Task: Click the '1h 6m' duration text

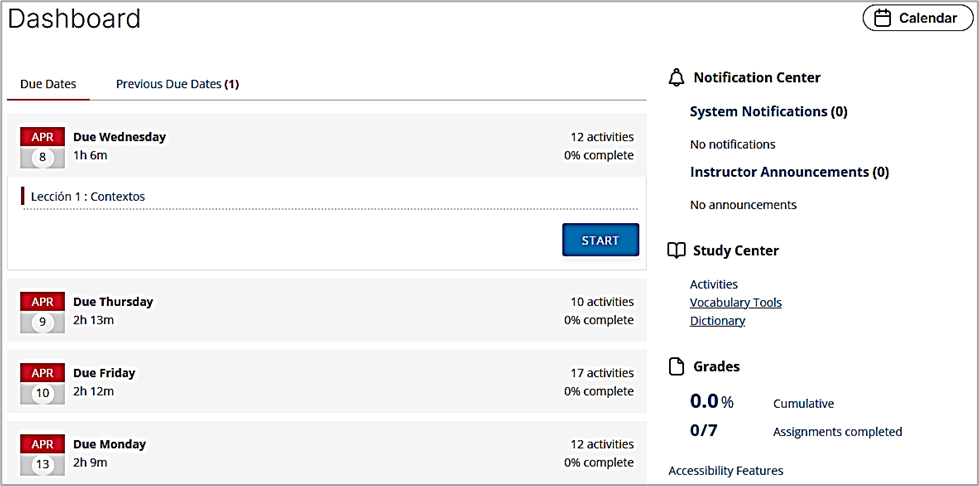Action: point(90,155)
